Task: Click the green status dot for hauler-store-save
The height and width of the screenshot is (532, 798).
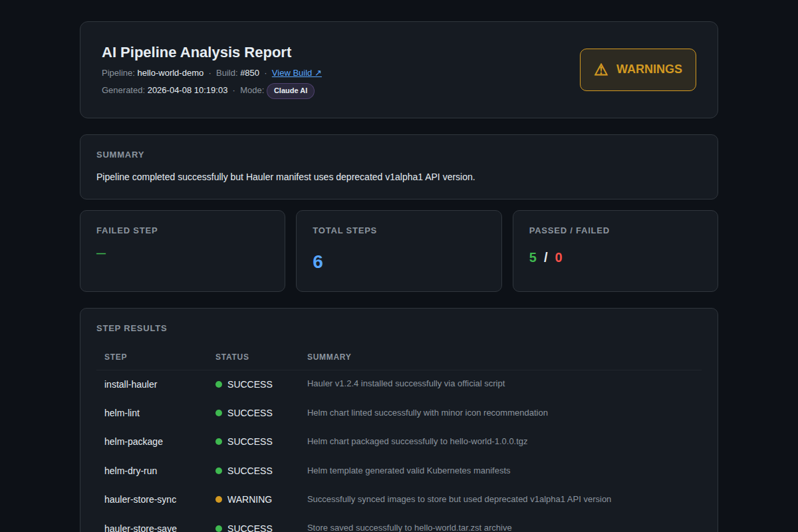Action: [x=219, y=528]
